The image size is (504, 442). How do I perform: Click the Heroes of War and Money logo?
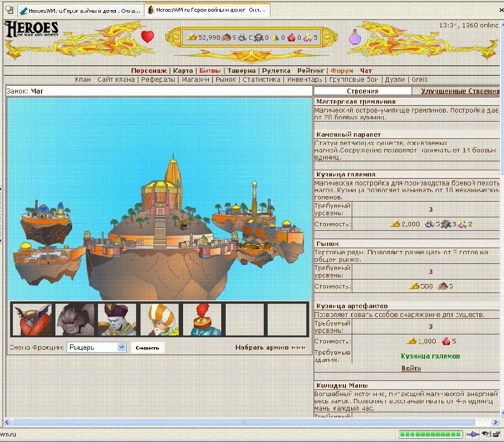31,29
